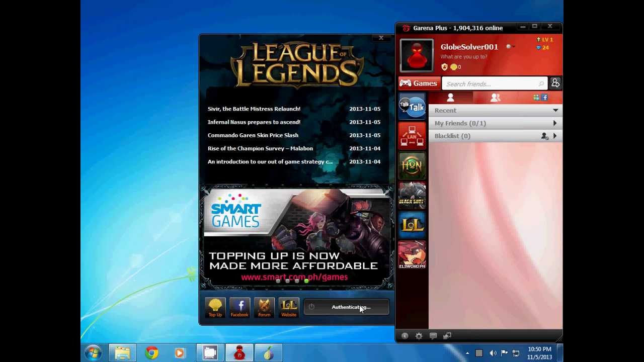
Task: Open the Elsword PH game icon
Action: point(412,255)
